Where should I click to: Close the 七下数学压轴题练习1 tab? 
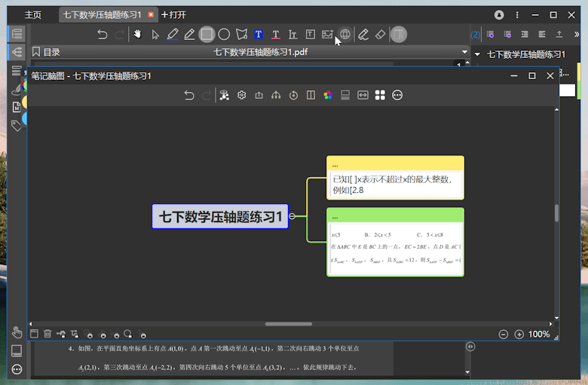[151, 14]
